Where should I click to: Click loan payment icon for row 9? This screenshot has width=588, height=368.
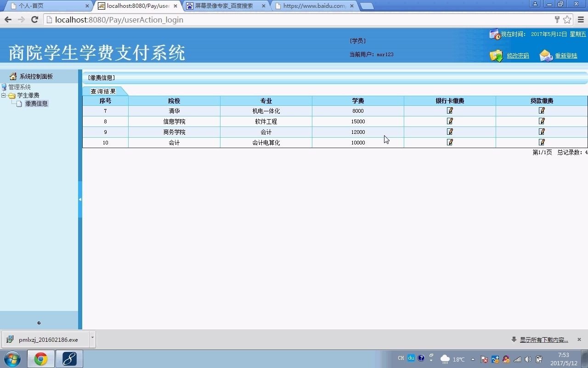click(x=542, y=132)
